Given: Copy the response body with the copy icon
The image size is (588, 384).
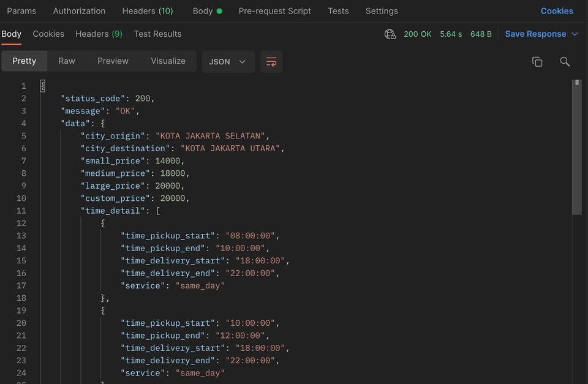Looking at the screenshot, I should pos(537,61).
